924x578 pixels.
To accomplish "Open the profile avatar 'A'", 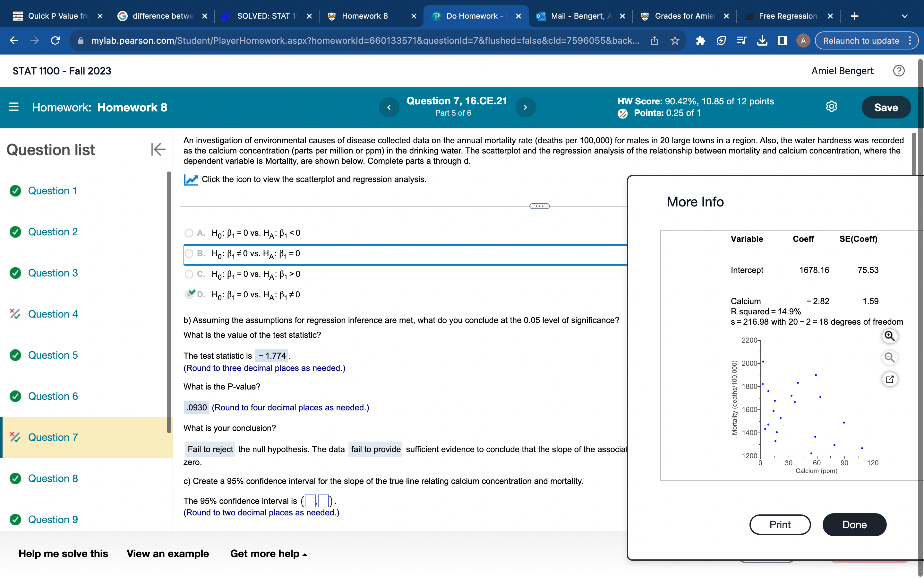I will [803, 40].
